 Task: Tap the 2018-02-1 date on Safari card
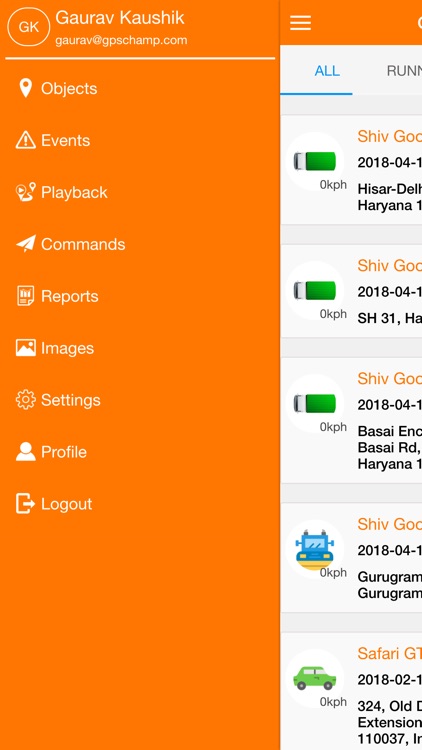(389, 680)
